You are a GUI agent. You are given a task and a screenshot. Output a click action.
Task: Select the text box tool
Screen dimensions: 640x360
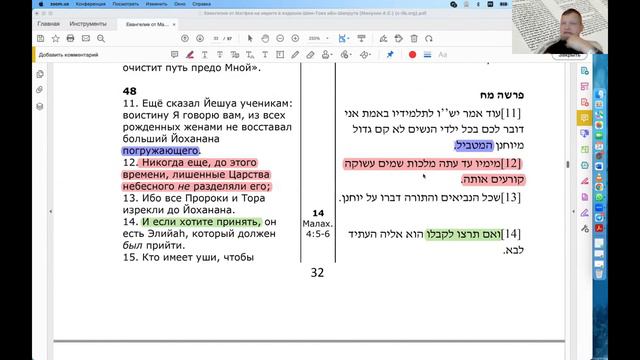(x=280, y=54)
